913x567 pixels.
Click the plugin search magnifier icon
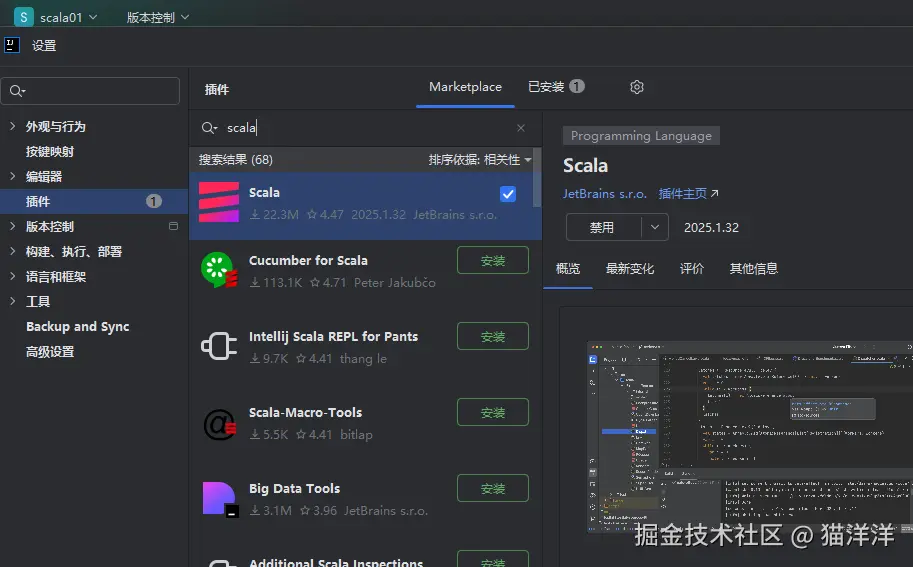coord(209,127)
